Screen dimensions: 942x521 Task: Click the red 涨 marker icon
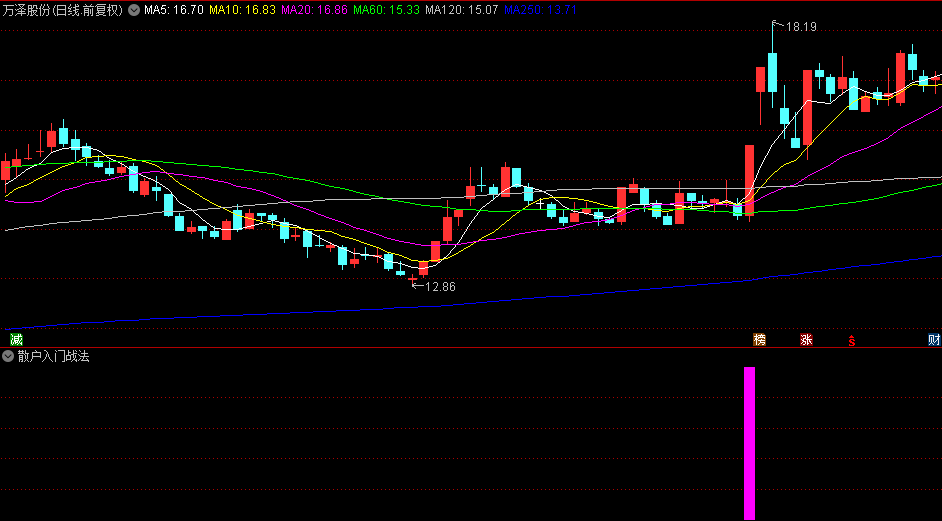coord(806,340)
